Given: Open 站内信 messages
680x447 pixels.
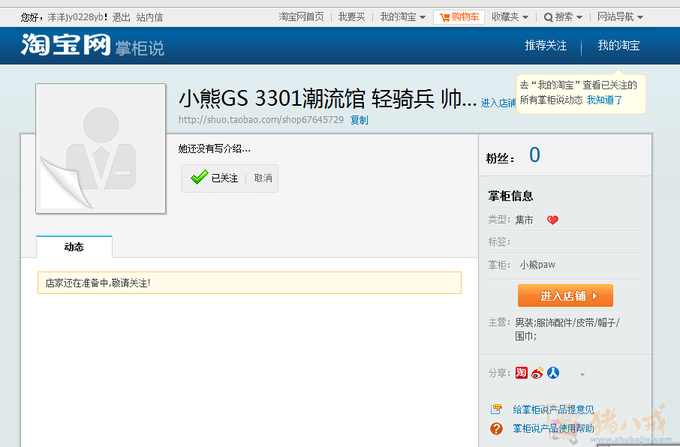Looking at the screenshot, I should click(150, 17).
